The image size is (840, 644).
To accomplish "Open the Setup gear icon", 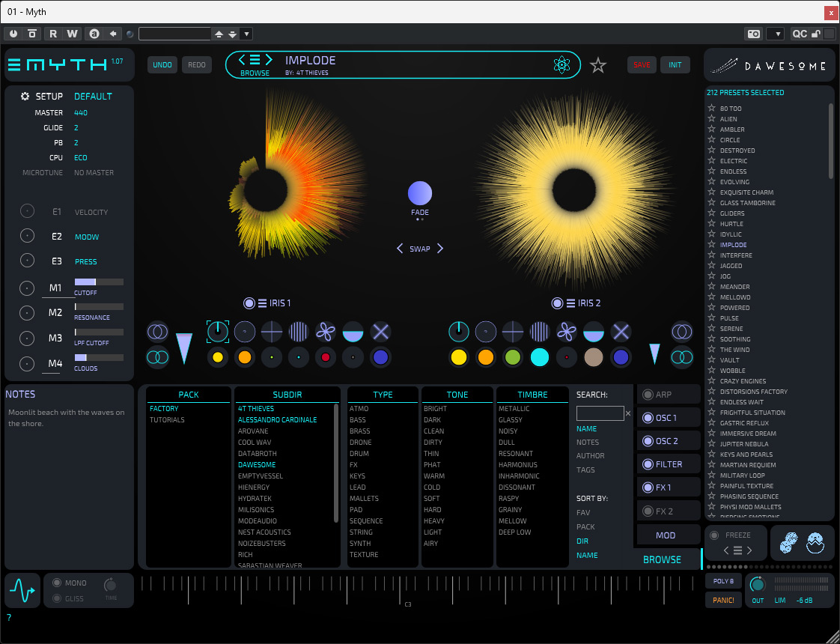I will (x=25, y=97).
